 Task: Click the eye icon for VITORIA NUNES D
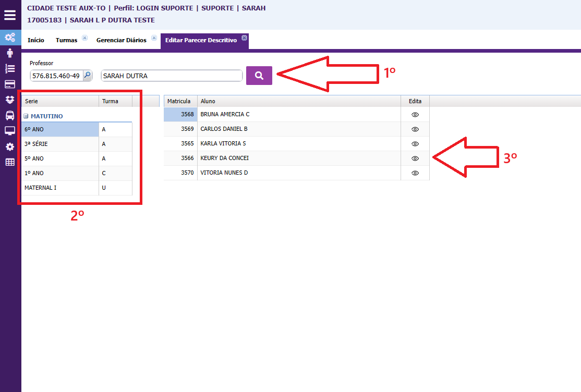(x=415, y=173)
